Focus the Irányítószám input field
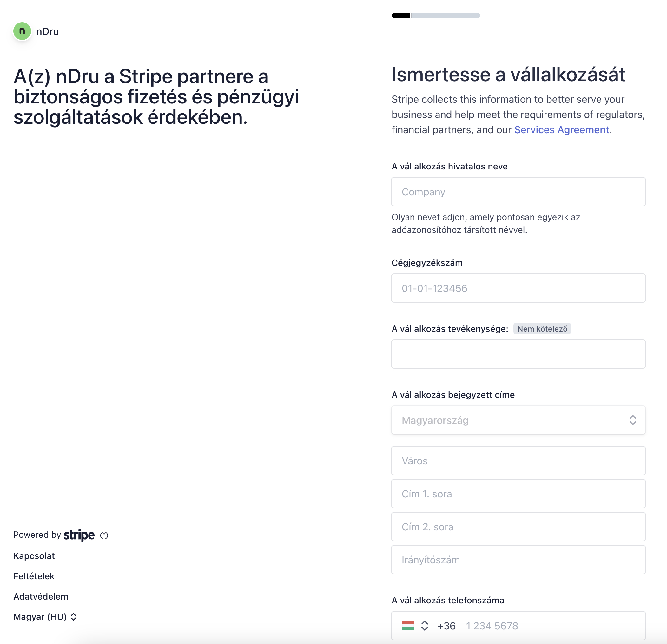The image size is (667, 644). pos(518,560)
